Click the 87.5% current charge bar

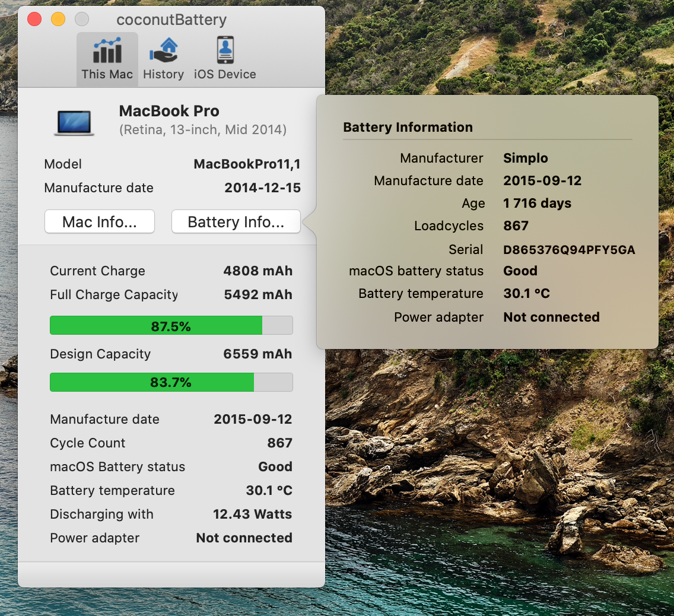171,325
